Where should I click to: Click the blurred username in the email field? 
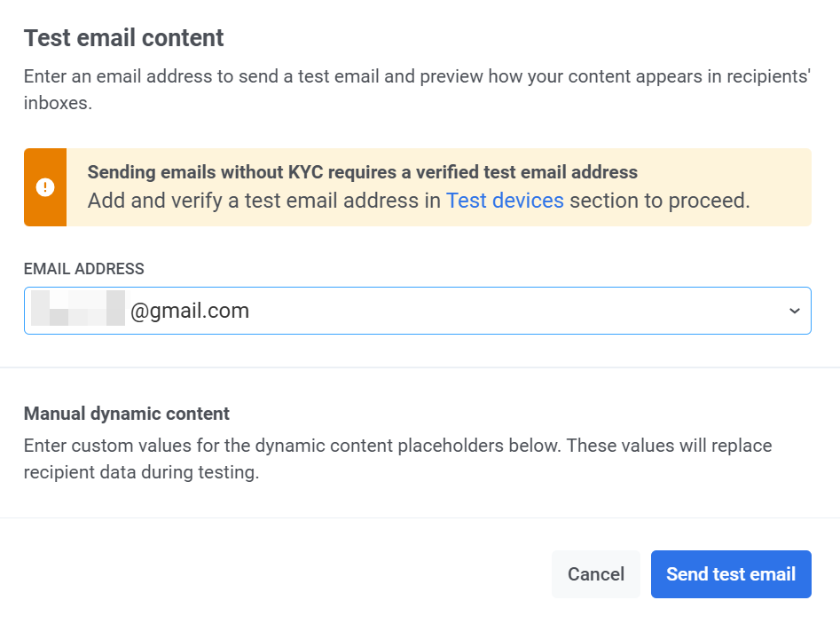[x=78, y=311]
